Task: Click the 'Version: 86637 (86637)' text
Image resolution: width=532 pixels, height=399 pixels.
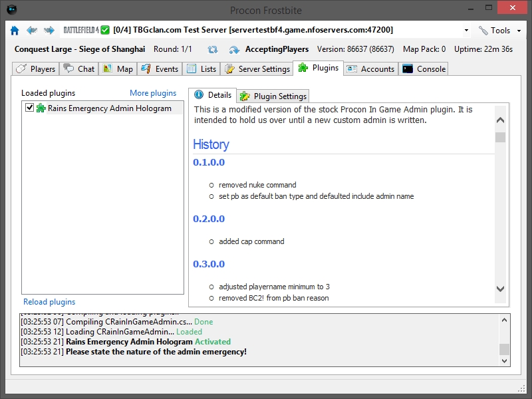Action: (x=356, y=49)
